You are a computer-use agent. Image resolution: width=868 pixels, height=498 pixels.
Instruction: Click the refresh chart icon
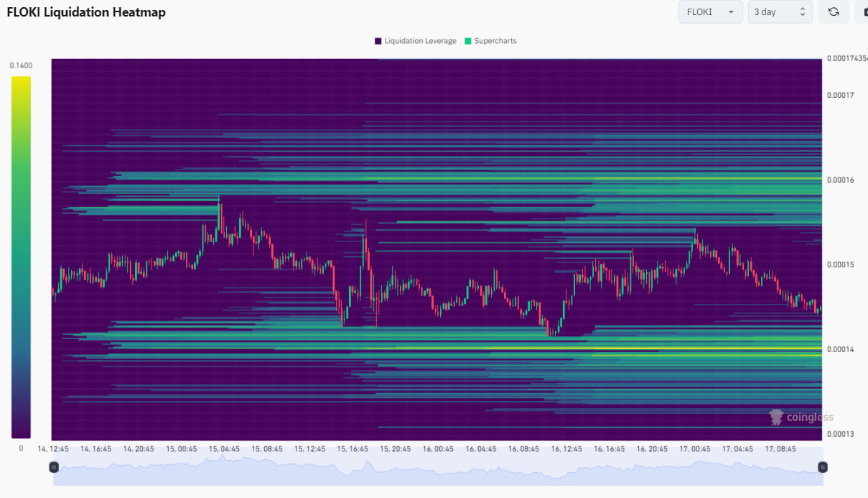point(834,12)
